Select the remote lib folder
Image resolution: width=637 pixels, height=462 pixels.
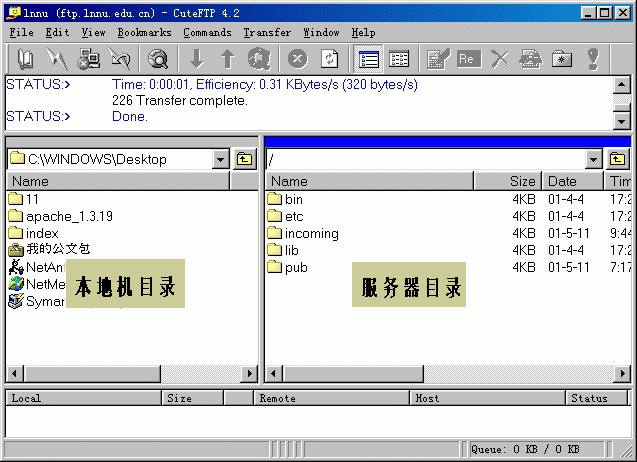283,251
